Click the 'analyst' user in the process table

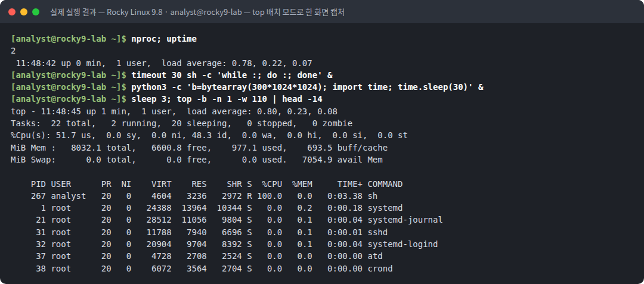(x=69, y=196)
